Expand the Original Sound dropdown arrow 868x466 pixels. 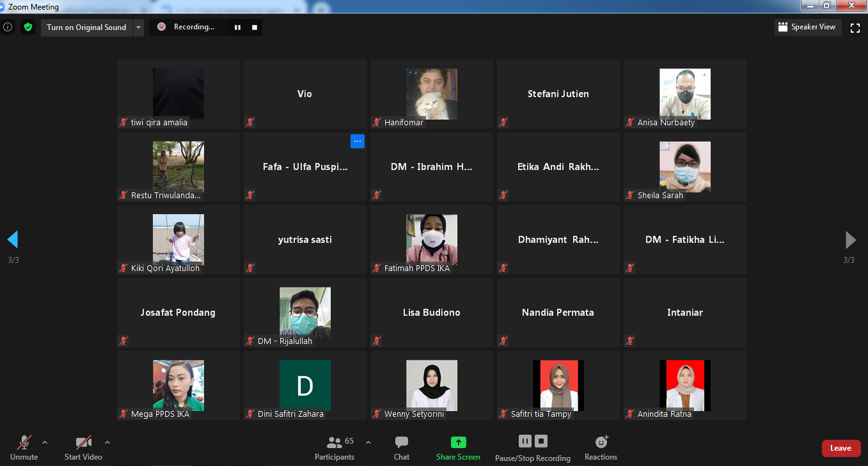click(x=139, y=27)
